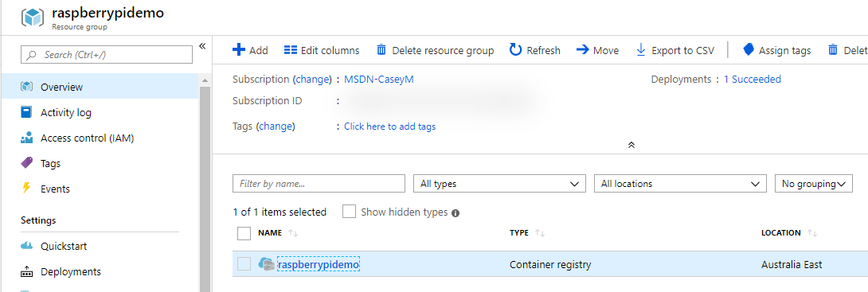Sort by the TYPE column arrows
Screen dimensions: 868x292
(540, 233)
